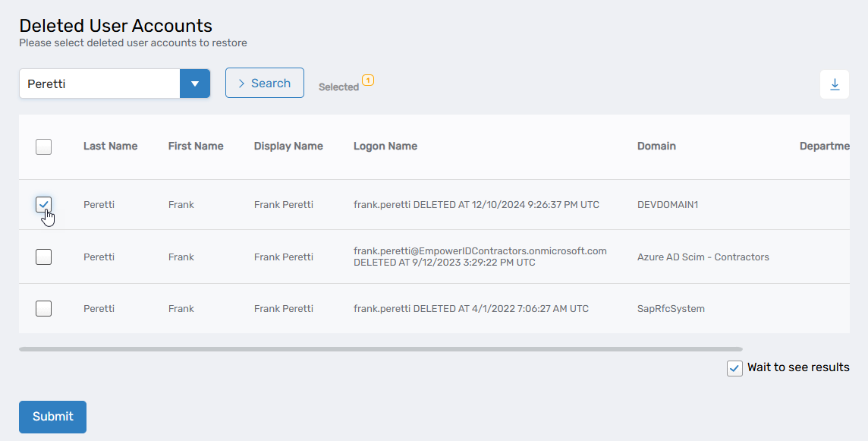868x441 pixels.
Task: Sort the table by Last Name
Action: click(x=111, y=146)
